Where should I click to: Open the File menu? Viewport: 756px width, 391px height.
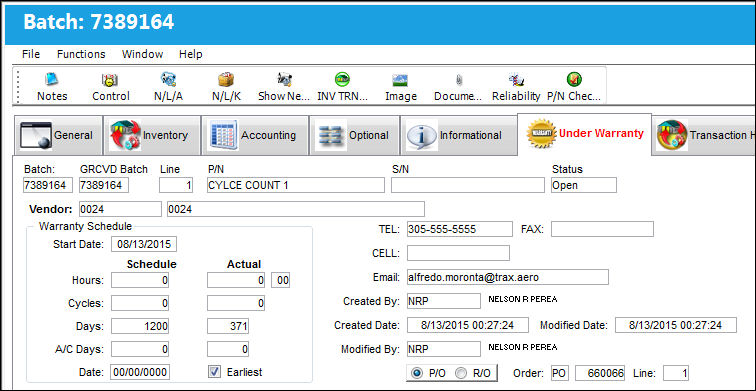click(x=31, y=54)
